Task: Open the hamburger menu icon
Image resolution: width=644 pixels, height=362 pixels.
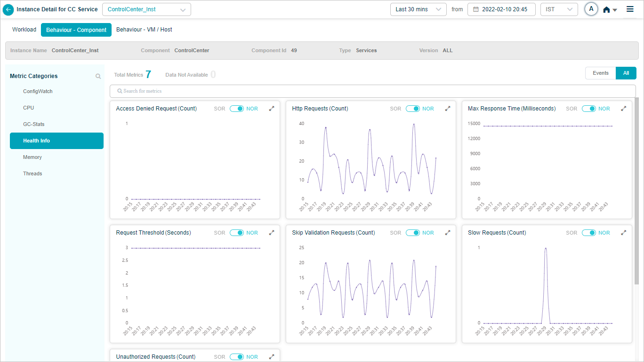Action: 630,9
